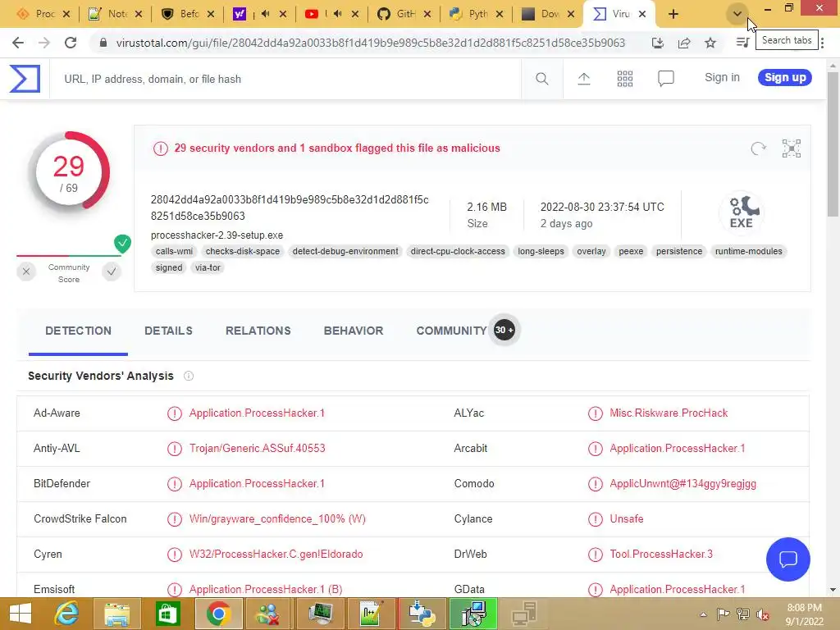Open the apps grid icon
This screenshot has height=630, width=840.
tap(624, 79)
